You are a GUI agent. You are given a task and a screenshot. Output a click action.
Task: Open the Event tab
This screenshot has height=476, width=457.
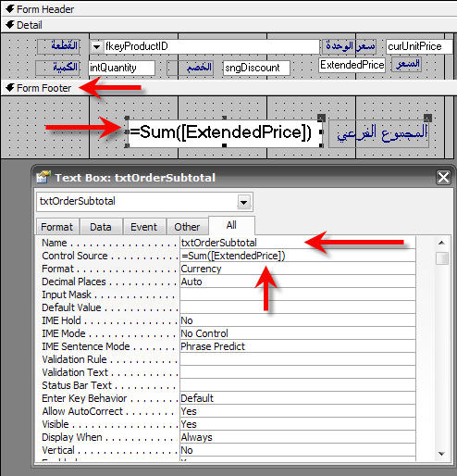(x=143, y=227)
